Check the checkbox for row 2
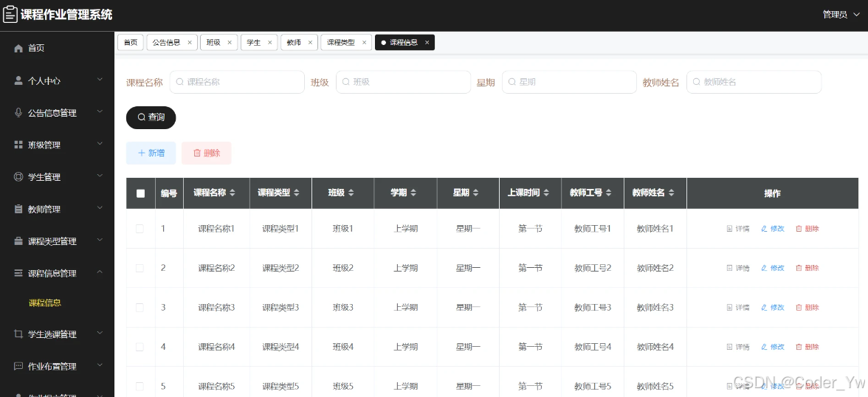The image size is (868, 397). pos(139,268)
